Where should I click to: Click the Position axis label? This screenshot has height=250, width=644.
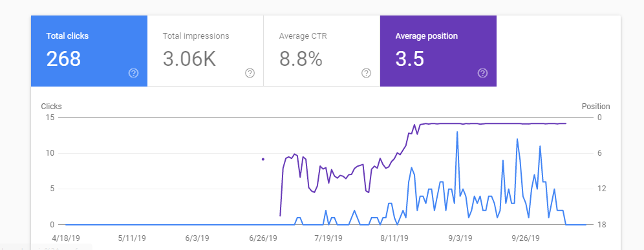tap(596, 107)
